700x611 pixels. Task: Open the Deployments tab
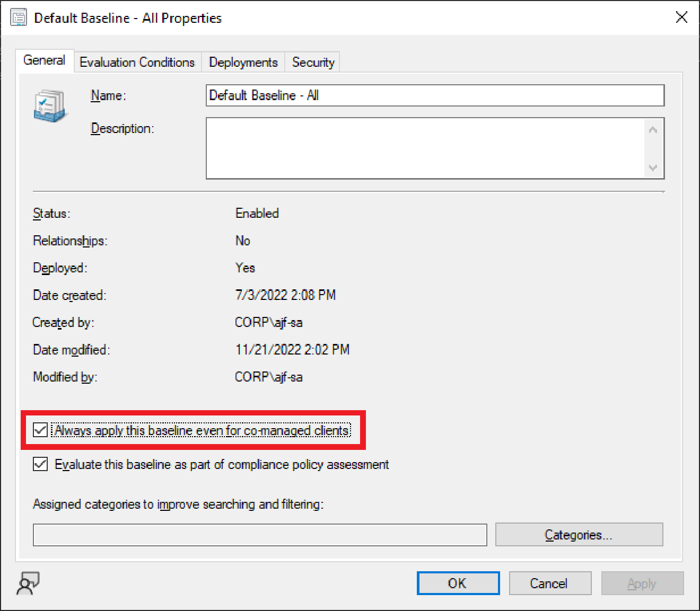coord(243,62)
